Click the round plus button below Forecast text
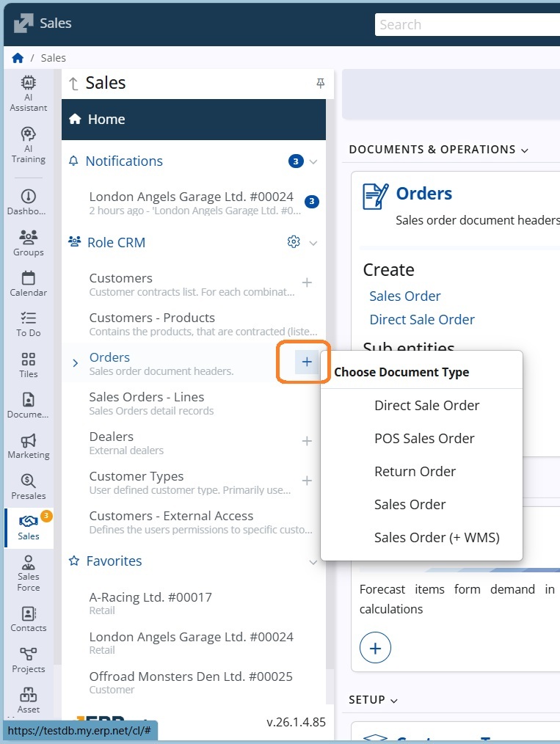Viewport: 560px width, 744px height. (375, 648)
